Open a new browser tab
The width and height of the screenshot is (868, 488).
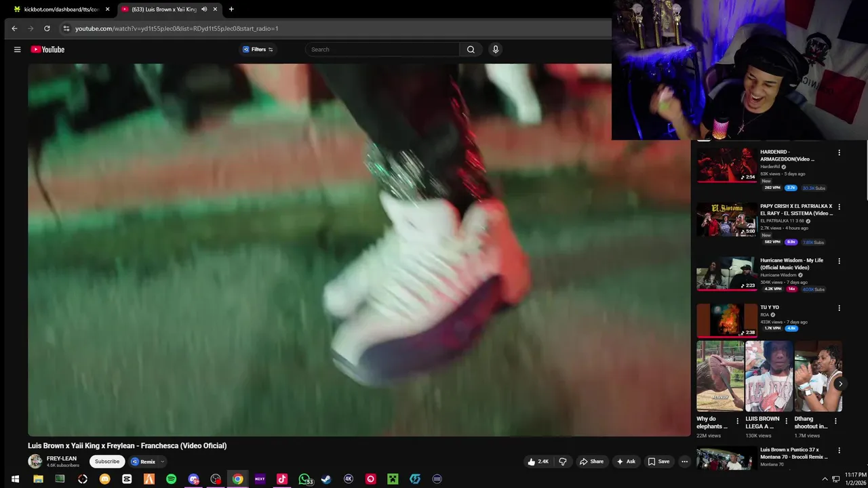tap(231, 9)
